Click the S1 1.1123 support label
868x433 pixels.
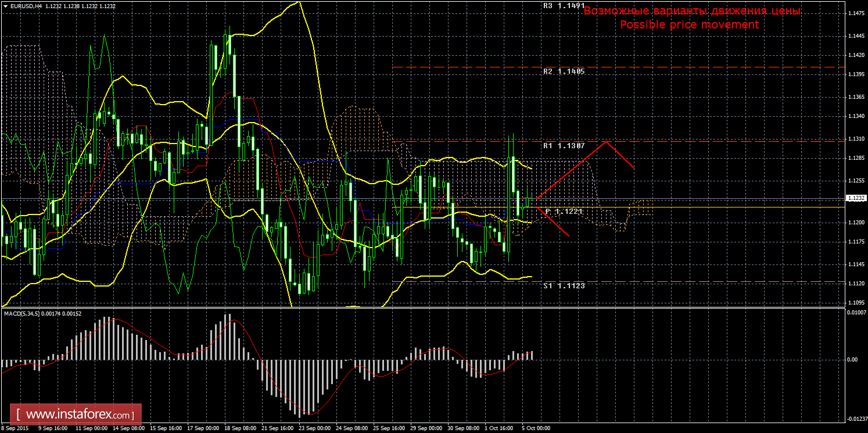(564, 285)
